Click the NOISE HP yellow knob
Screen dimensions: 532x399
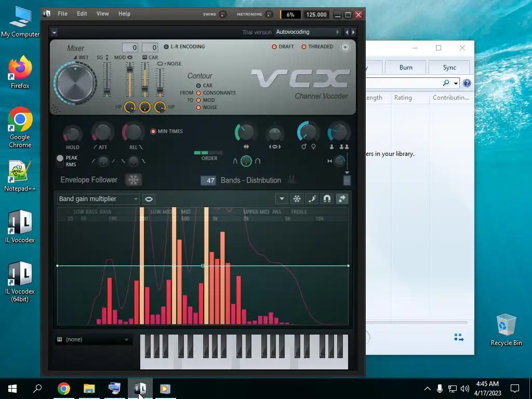160,107
